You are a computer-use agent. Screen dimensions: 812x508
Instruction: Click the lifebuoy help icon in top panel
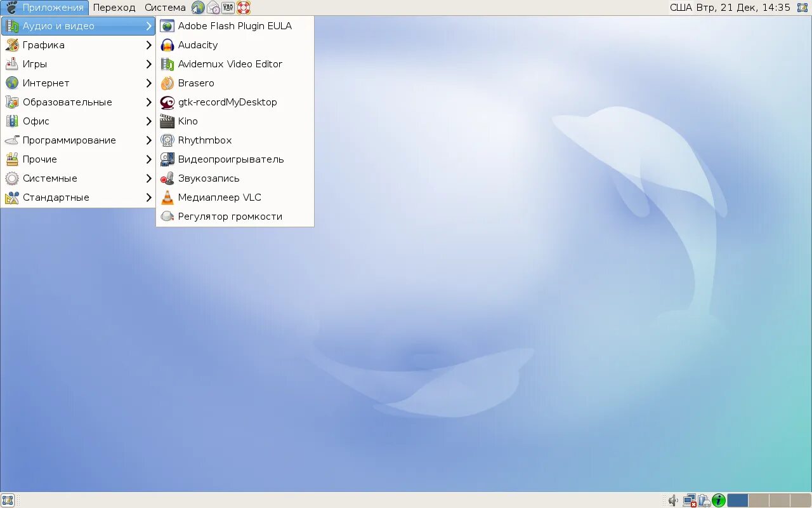(x=244, y=8)
